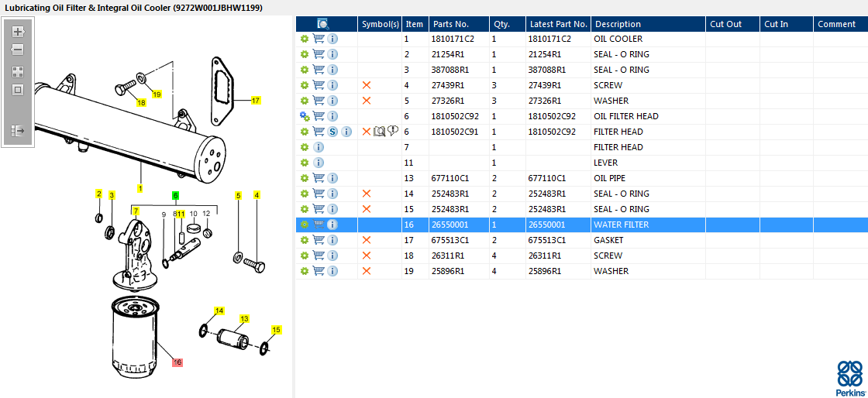Click the single-square fit view icon

(18, 90)
